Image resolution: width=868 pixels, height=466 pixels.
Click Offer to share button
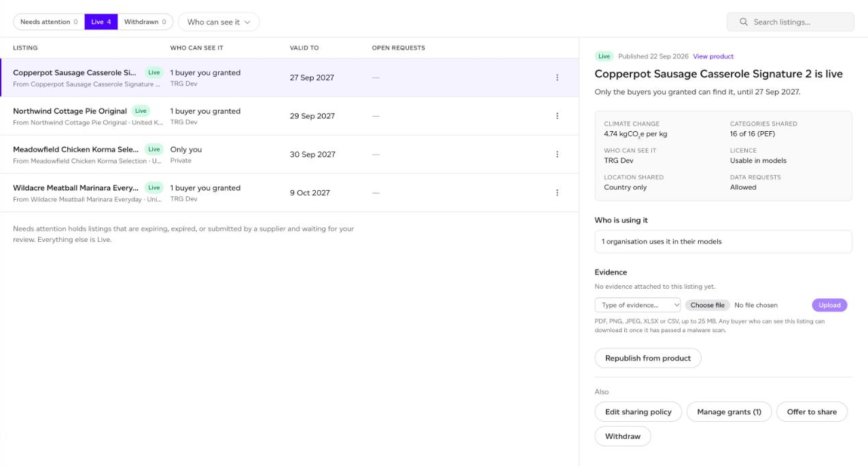812,412
